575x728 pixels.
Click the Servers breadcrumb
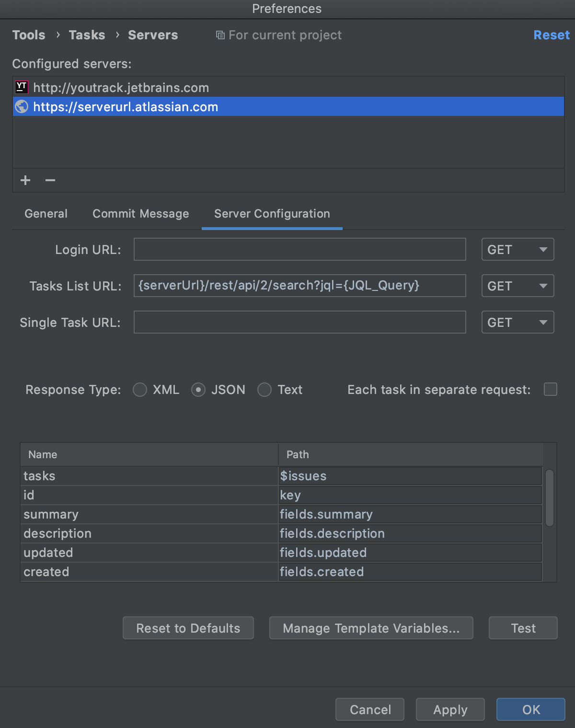(x=153, y=35)
